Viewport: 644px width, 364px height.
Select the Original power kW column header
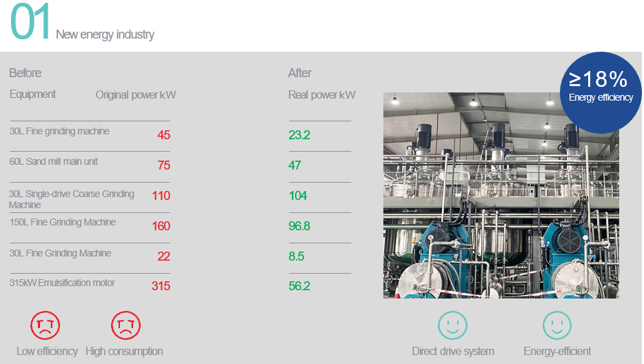click(136, 95)
